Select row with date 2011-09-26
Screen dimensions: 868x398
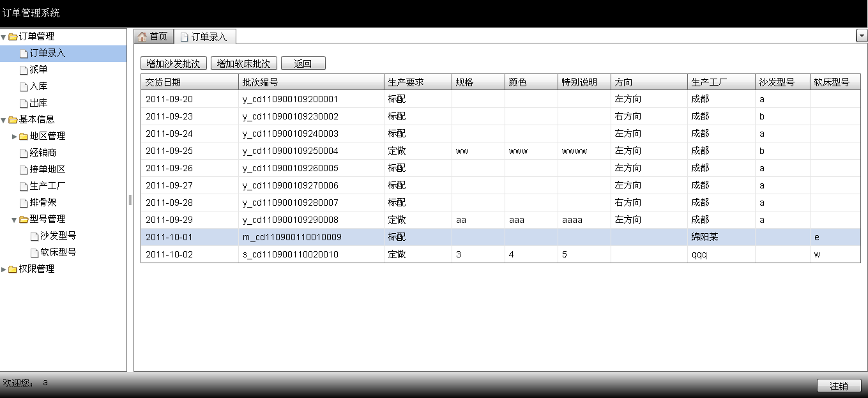(501, 168)
